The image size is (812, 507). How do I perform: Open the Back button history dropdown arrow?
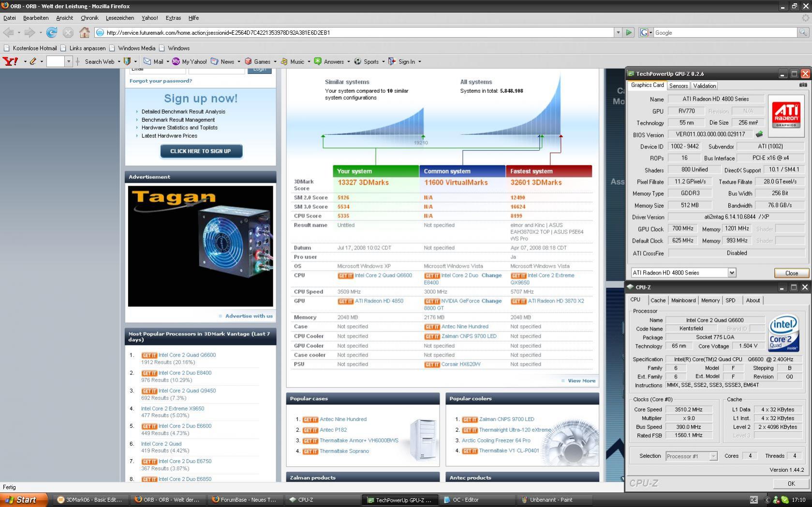19,32
